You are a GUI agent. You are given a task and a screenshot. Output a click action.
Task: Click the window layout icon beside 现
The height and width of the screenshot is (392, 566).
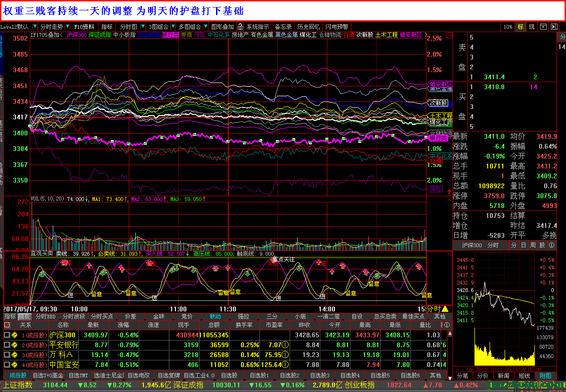click(x=543, y=27)
